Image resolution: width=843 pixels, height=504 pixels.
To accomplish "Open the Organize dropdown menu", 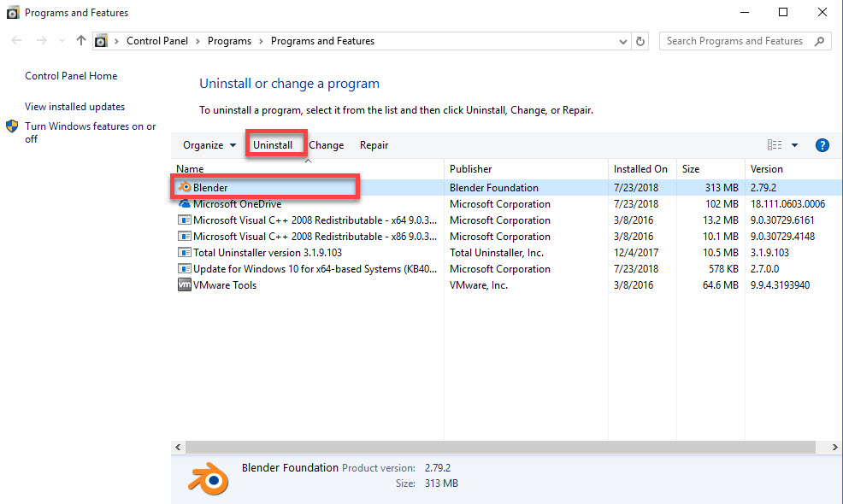I will 209,145.
